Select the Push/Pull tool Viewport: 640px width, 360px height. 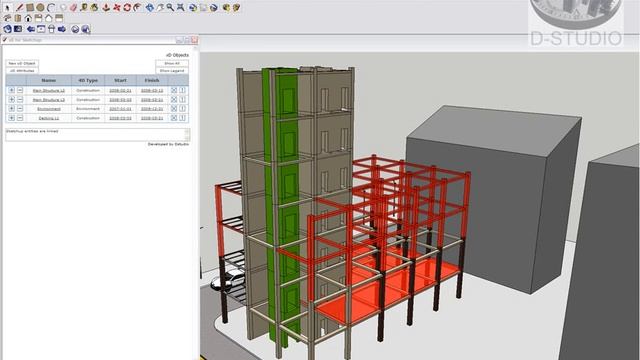[x=106, y=7]
